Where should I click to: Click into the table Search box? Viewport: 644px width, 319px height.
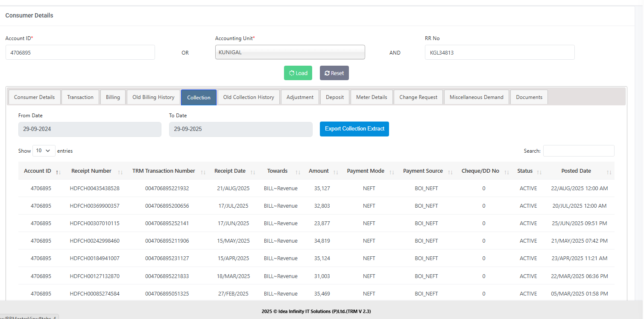tap(579, 151)
